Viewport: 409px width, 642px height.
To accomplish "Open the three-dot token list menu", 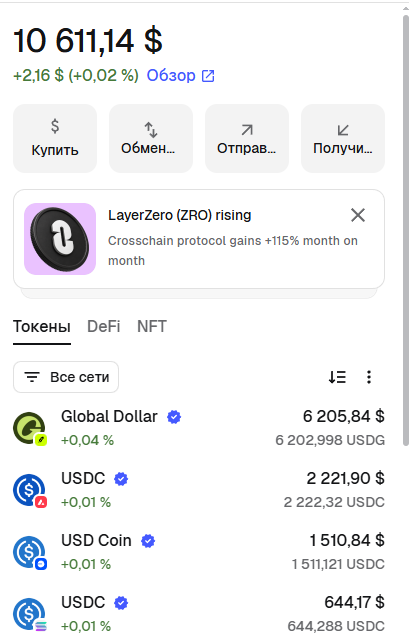I will [x=369, y=377].
